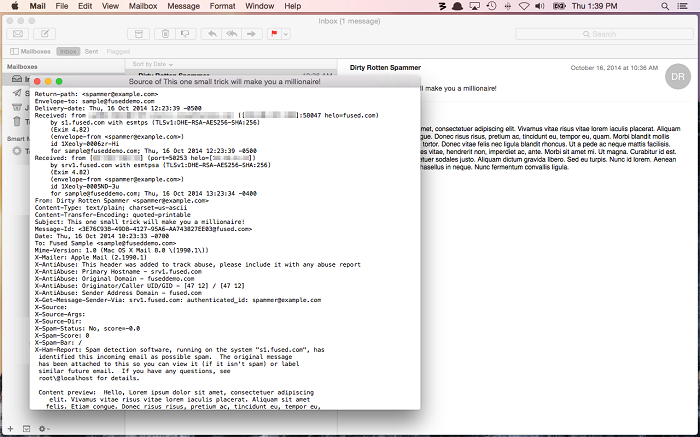
Task: Select the Flagged favorites tab
Action: (118, 51)
